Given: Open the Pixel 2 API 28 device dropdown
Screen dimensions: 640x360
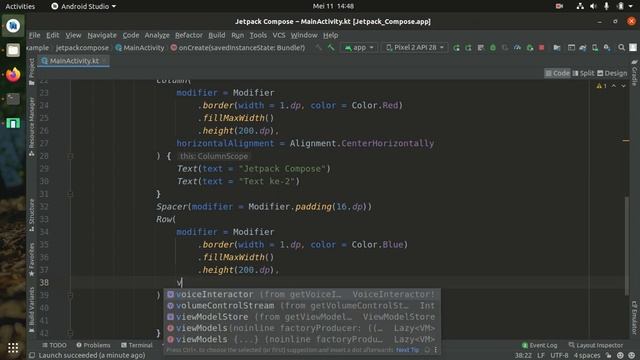Looking at the screenshot, I should (x=415, y=48).
